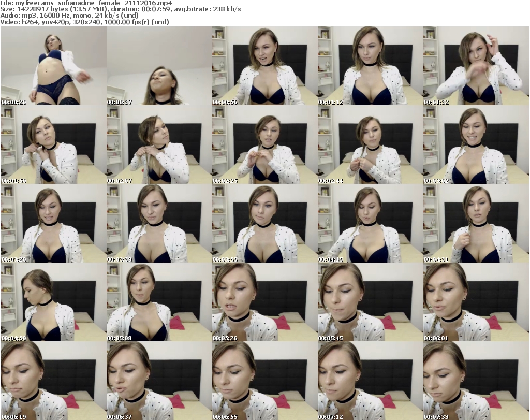Open the thumbnail timestamped 00:00:37
The image size is (530, 420).
[x=159, y=66]
